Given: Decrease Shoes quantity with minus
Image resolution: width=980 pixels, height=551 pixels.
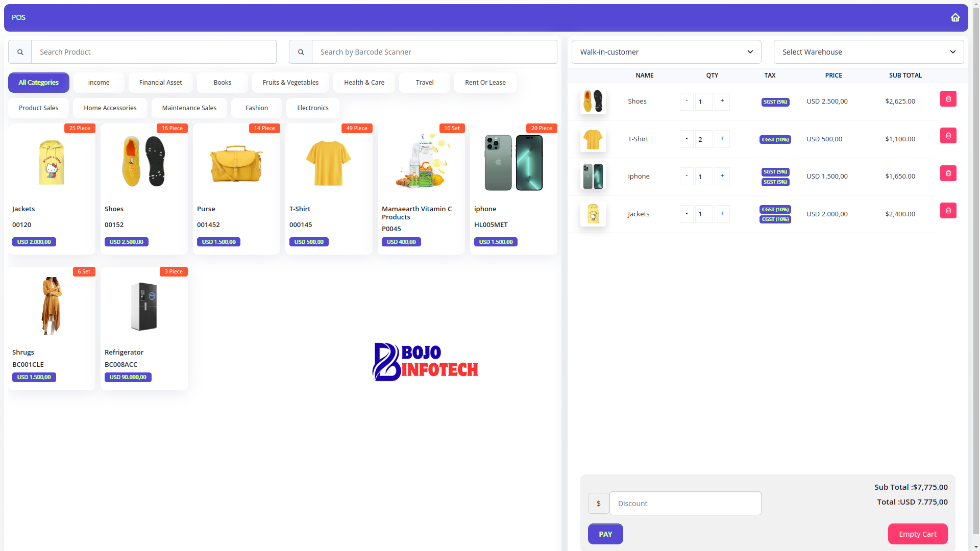Looking at the screenshot, I should (x=687, y=102).
